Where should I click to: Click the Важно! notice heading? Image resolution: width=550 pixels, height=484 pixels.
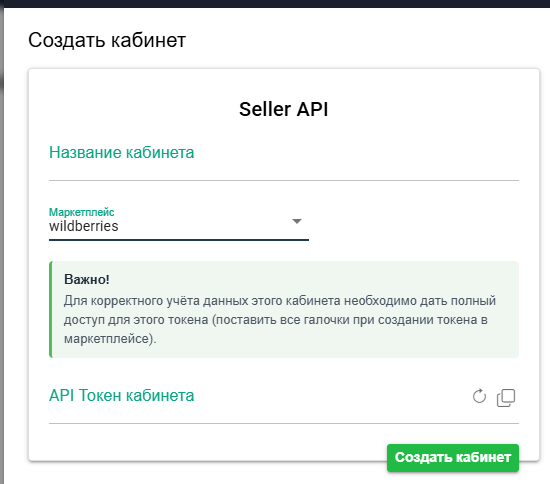tap(87, 280)
